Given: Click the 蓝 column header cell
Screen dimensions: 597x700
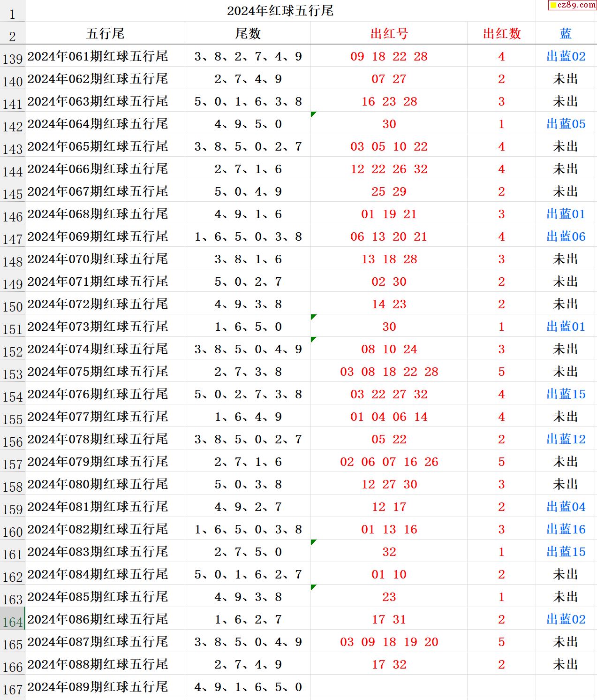Looking at the screenshot, I should pos(566,33).
